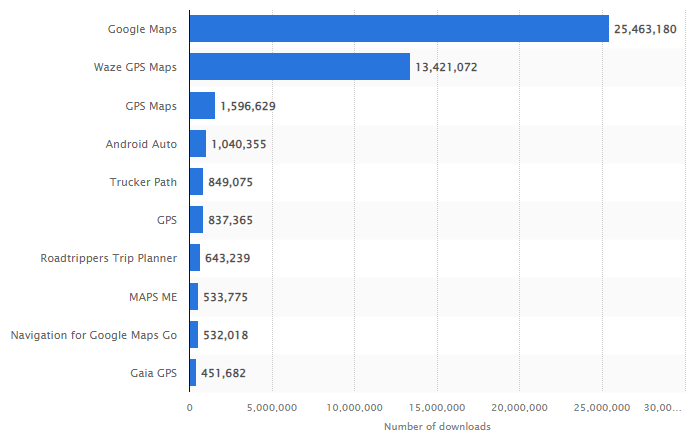Click the bar showing 837,365 downloads
The width and height of the screenshot is (692, 442).
click(x=196, y=219)
